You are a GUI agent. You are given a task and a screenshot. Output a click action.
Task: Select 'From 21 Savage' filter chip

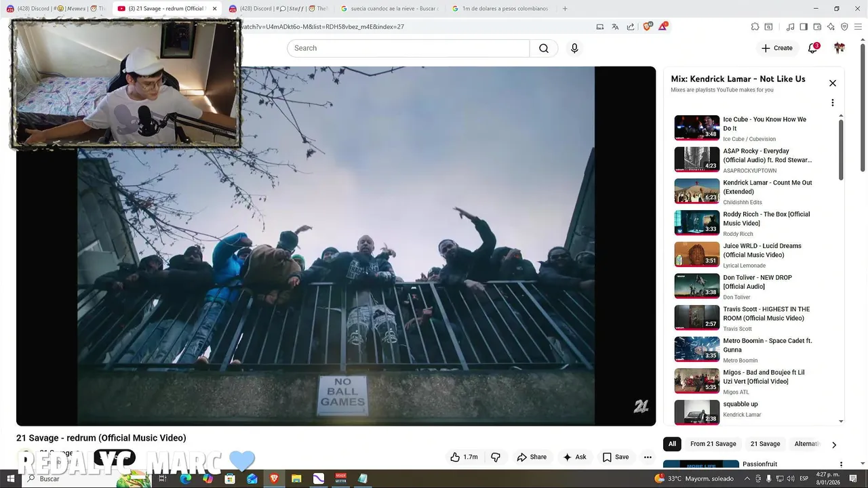point(713,444)
